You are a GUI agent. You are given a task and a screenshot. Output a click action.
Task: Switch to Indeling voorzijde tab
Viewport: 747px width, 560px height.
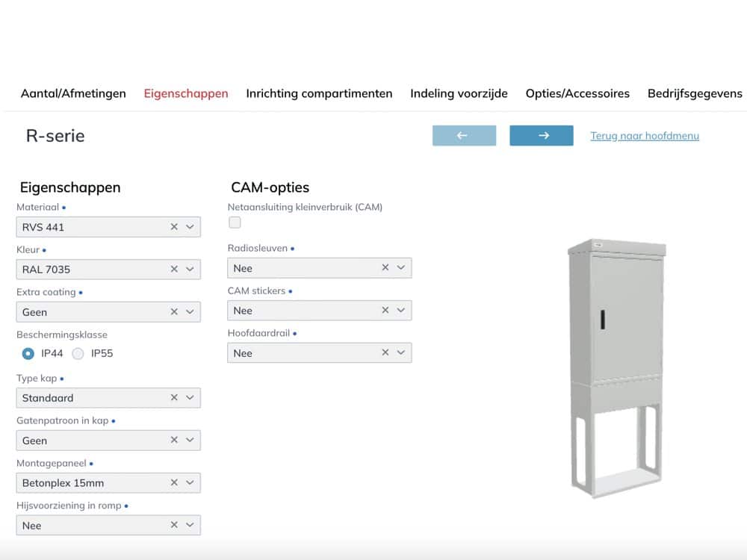click(459, 93)
